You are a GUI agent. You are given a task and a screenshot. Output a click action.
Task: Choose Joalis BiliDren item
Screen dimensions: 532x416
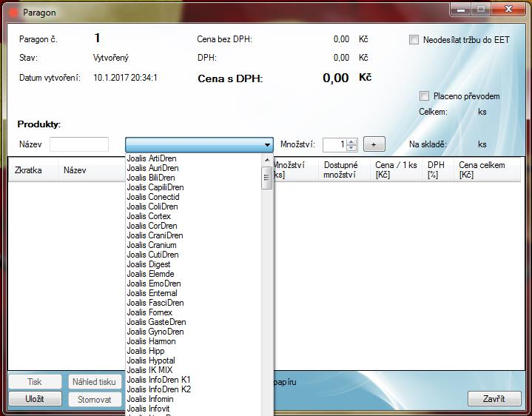pos(193,178)
